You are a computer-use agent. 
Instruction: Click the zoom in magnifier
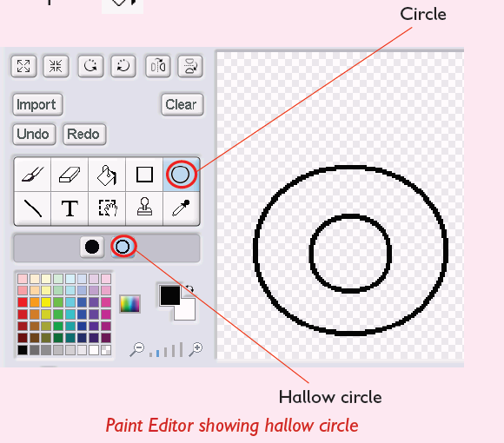196,349
